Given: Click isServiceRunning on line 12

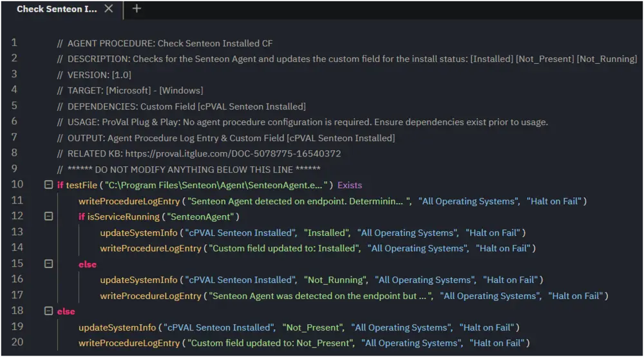Looking at the screenshot, I should 123,217.
